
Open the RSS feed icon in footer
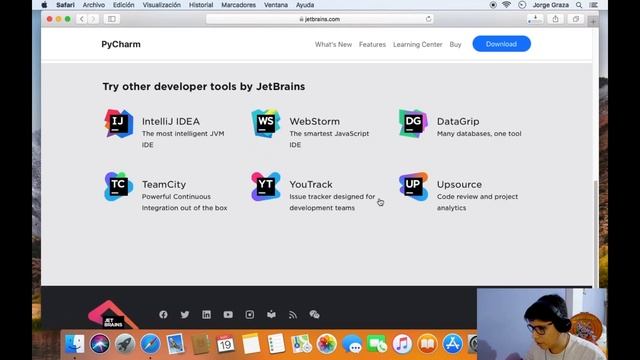point(293,314)
